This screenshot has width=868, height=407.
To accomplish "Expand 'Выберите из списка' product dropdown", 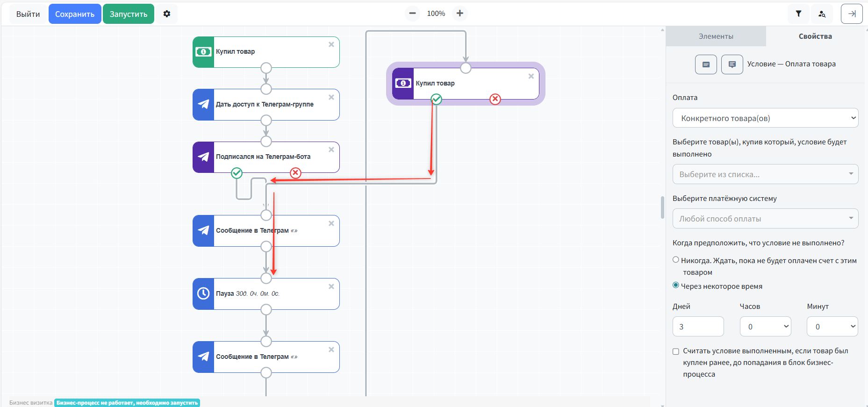I will point(765,174).
